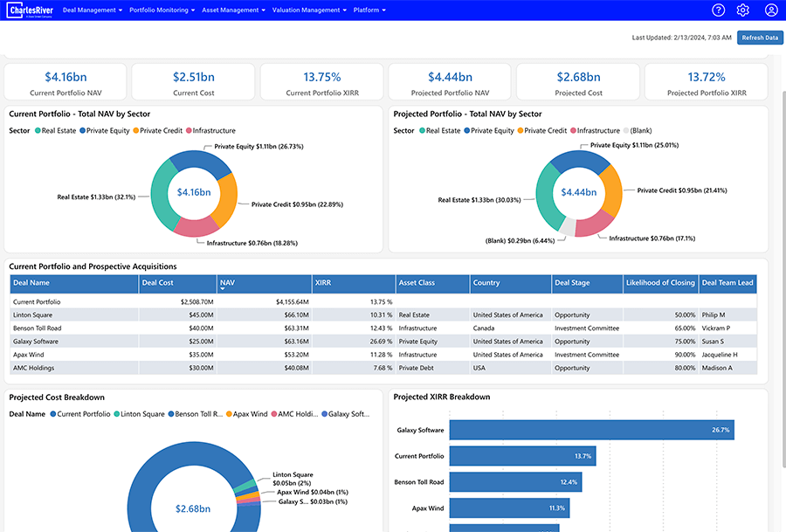The width and height of the screenshot is (786, 532).
Task: Click Linton Square legend in Cost Breakdown
Action: tap(140, 414)
